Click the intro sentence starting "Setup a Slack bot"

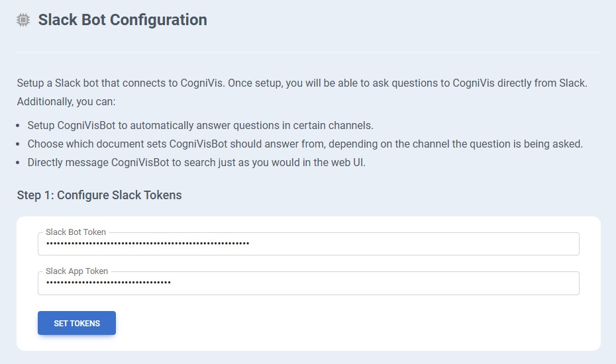302,83
